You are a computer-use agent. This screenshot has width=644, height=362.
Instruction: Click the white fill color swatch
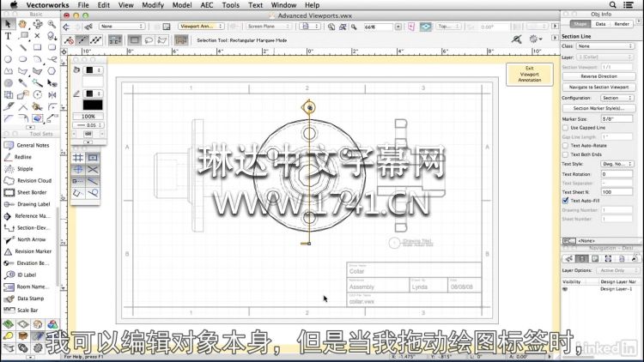(x=93, y=82)
